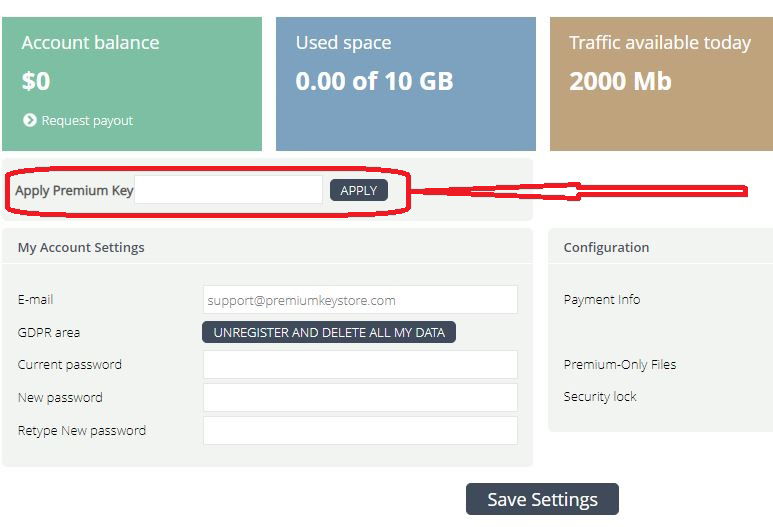773x527 pixels.
Task: Click Unregister and delete all my data
Action: [x=329, y=332]
